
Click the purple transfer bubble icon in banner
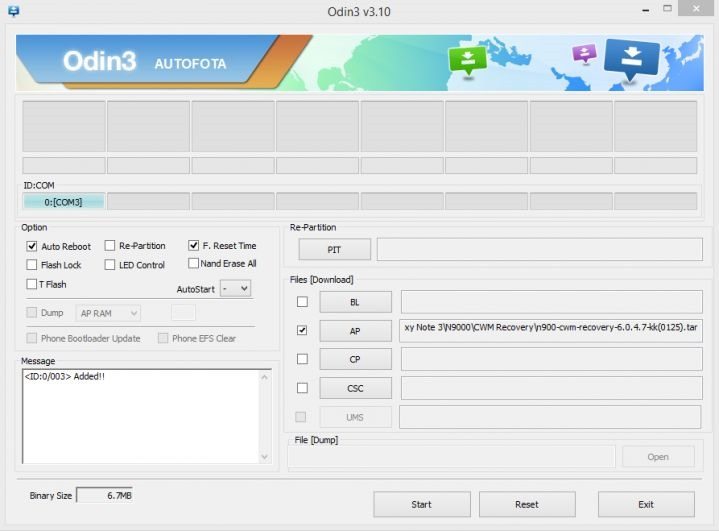584,54
